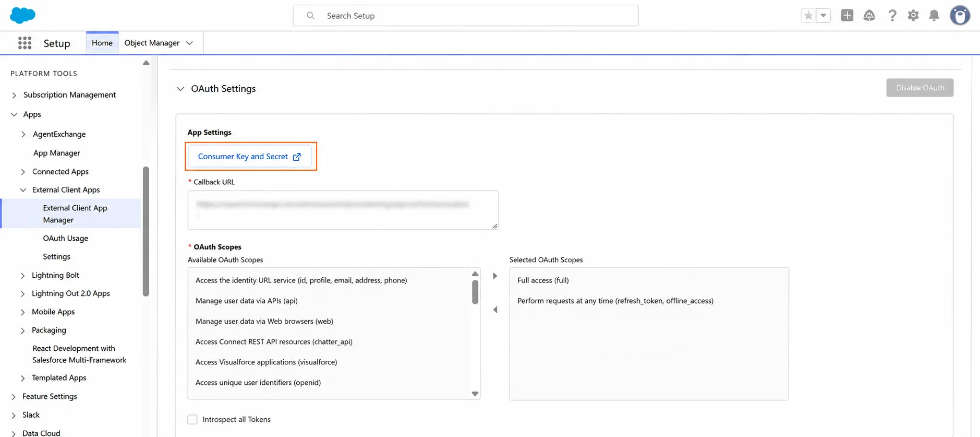Click the add scope right arrow
The height and width of the screenshot is (437, 980).
[x=495, y=276]
